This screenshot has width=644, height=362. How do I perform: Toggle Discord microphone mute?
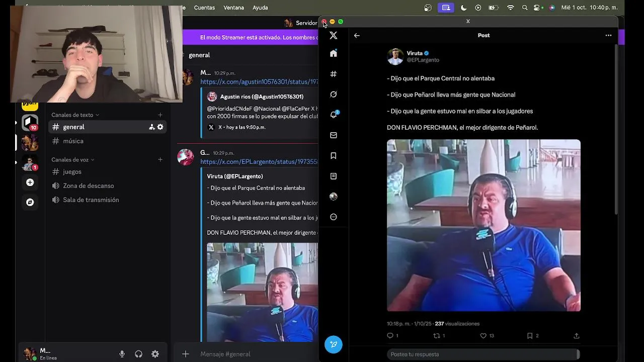pos(122,354)
